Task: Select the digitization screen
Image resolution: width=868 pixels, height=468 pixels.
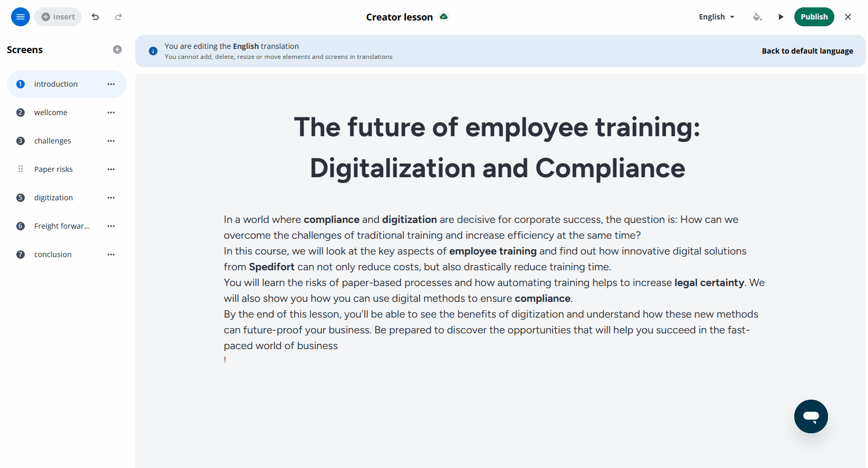Action: pyautogui.click(x=67, y=198)
